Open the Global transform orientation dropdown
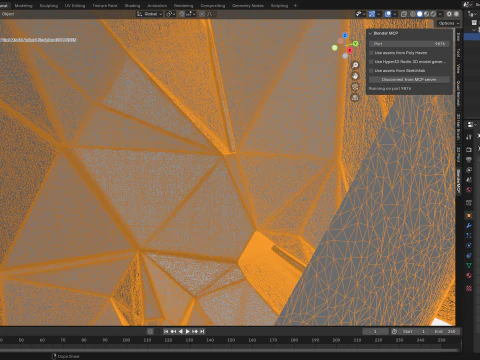The height and width of the screenshot is (360, 480). pyautogui.click(x=149, y=14)
